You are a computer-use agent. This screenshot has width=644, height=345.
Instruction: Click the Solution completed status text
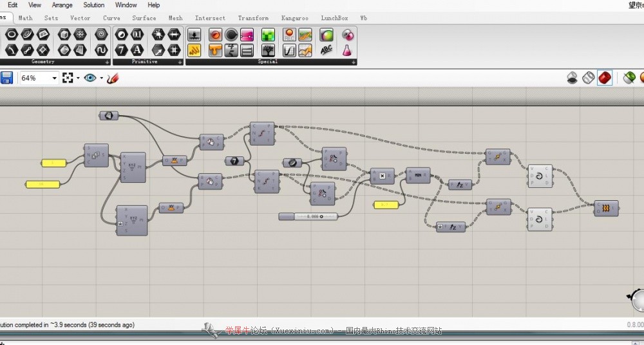68,325
